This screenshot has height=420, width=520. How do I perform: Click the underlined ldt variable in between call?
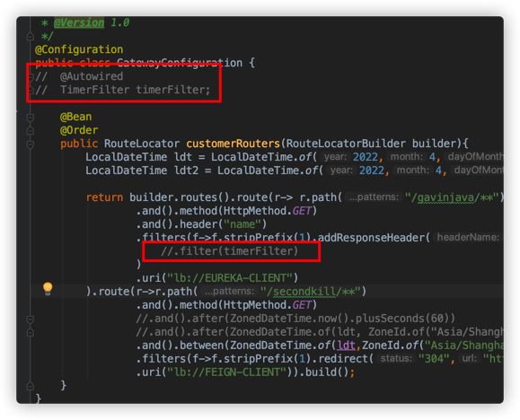[x=347, y=346]
